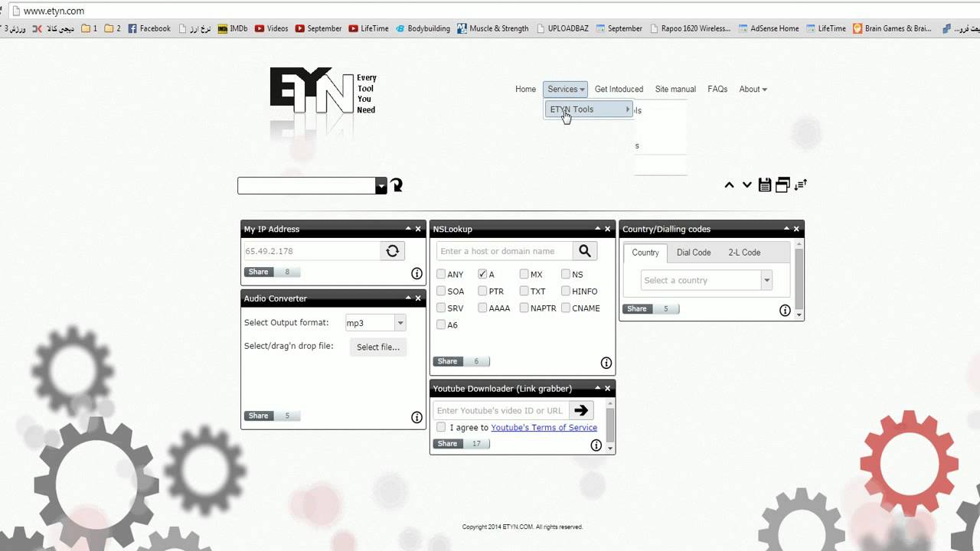Screen dimensions: 980x551
Task: Open Youtube's Terms of Service link
Action: coord(544,428)
